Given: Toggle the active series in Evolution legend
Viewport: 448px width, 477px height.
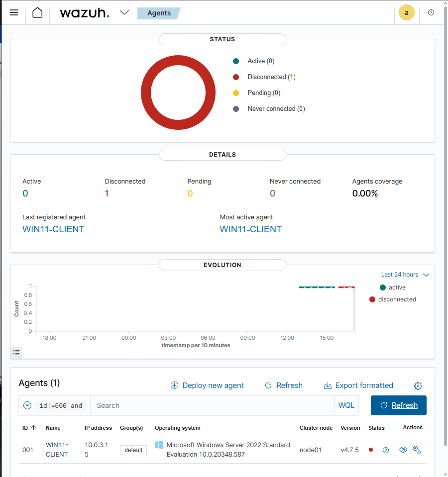Looking at the screenshot, I should [393, 287].
